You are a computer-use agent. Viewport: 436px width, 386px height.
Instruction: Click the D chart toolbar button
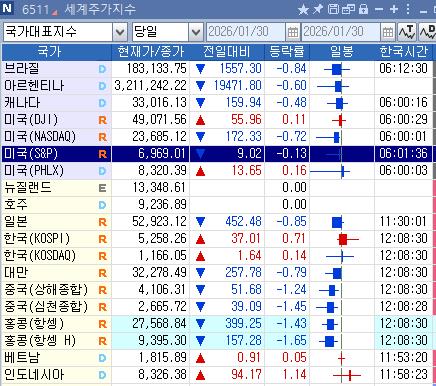427,32
